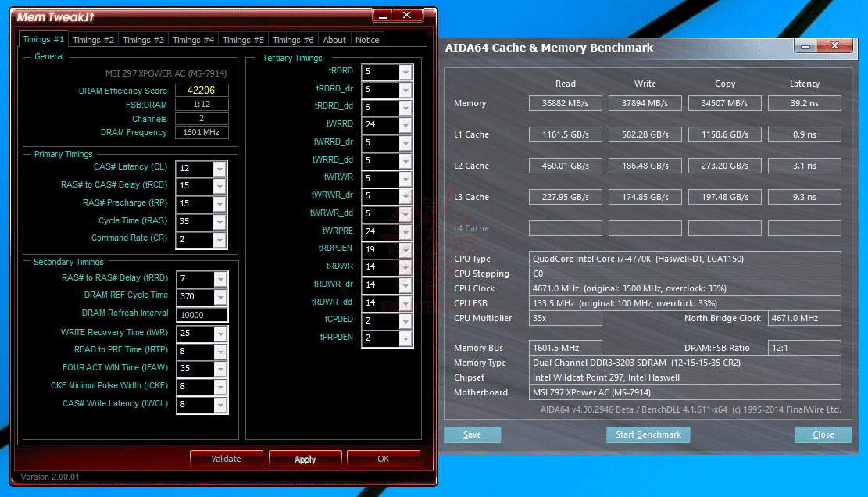868x497 pixels.
Task: Open the tWRRD_dd dropdown
Action: pos(405,160)
